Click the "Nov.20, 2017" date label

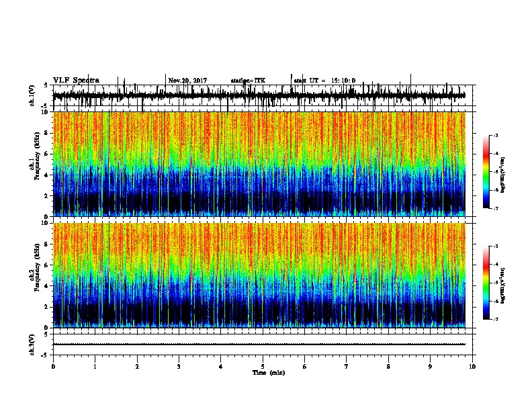[x=187, y=81]
